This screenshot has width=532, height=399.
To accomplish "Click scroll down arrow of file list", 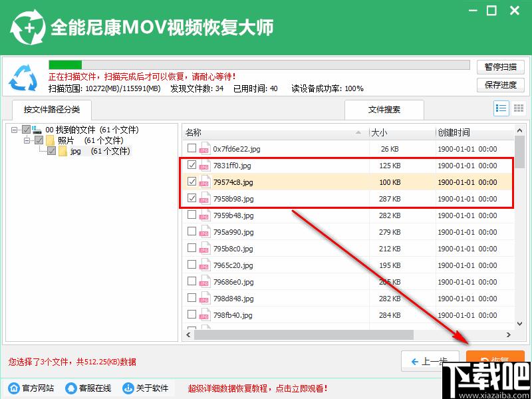I will [x=519, y=324].
